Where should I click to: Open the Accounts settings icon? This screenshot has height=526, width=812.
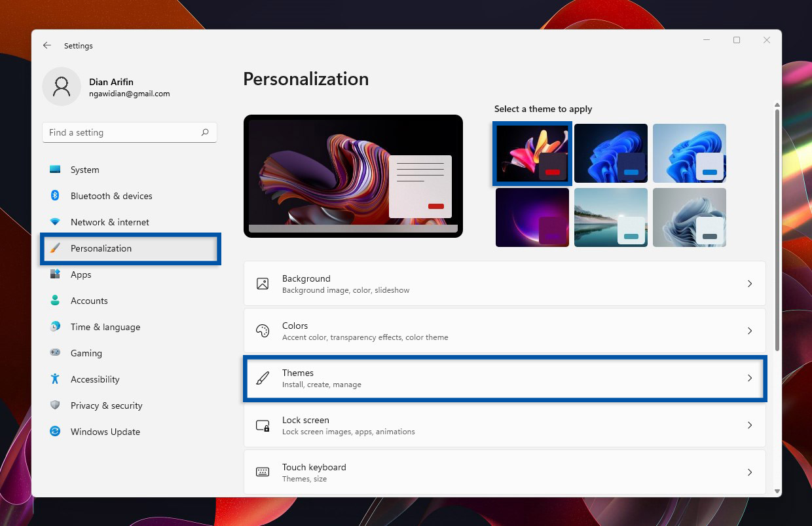(x=55, y=301)
